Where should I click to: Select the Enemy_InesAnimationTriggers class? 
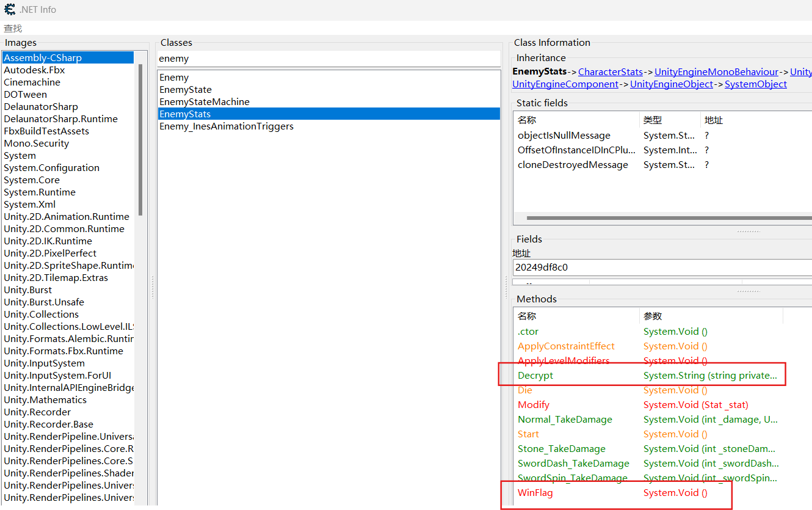[x=226, y=126]
